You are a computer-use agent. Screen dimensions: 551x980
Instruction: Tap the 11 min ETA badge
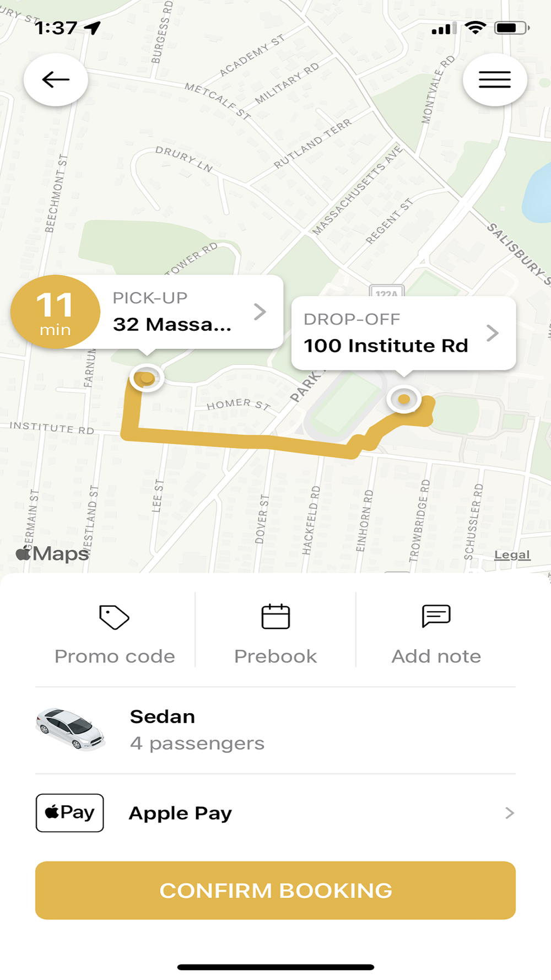coord(56,312)
